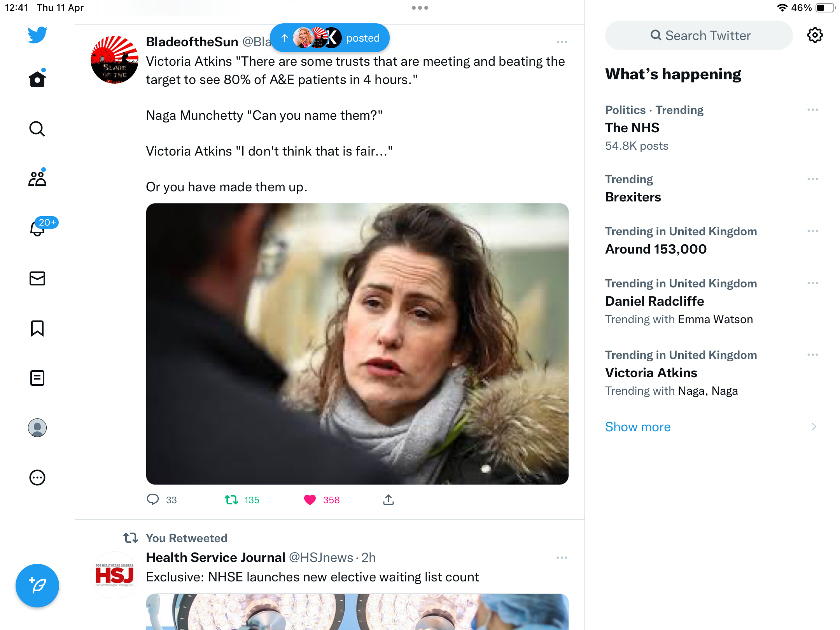The image size is (840, 630).
Task: Open the Bookmarks icon
Action: point(37,328)
